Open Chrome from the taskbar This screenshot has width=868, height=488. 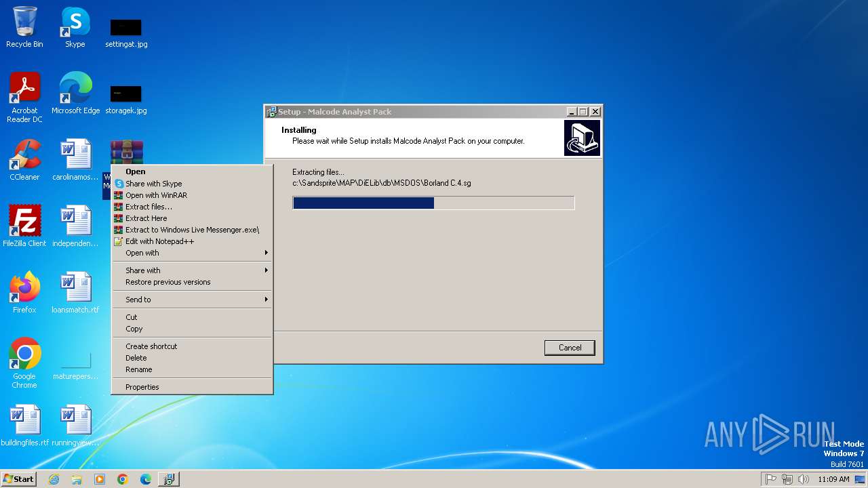pos(123,479)
